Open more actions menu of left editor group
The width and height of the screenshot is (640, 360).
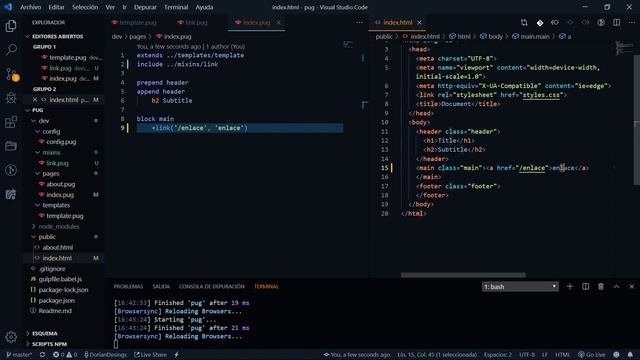(359, 22)
